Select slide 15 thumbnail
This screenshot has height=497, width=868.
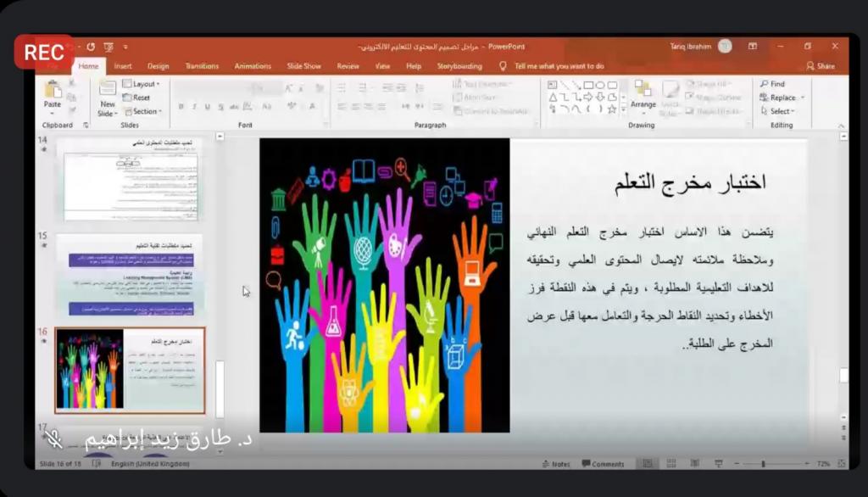129,275
